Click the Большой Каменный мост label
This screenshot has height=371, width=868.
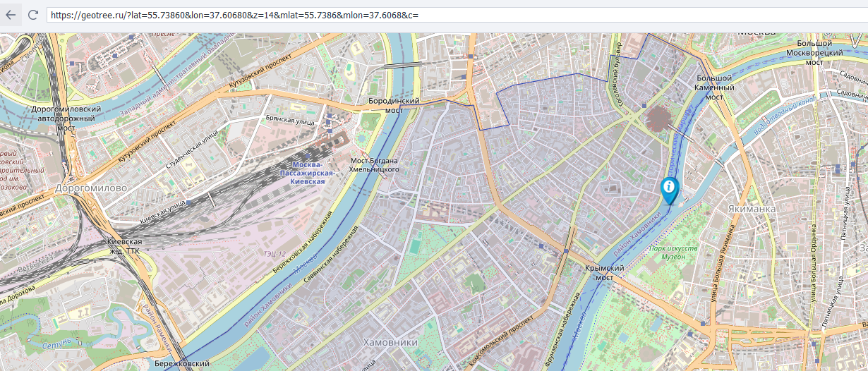coord(715,87)
